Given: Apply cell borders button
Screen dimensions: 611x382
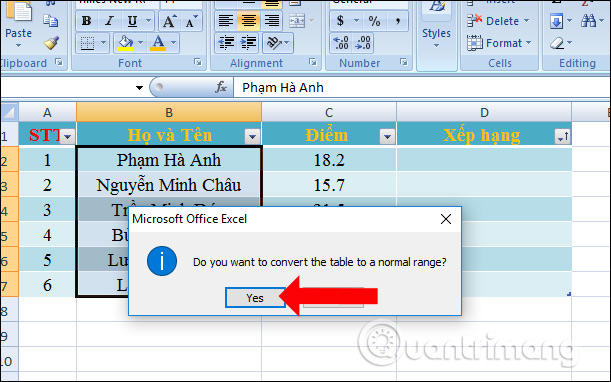Looking at the screenshot, I should tap(87, 43).
